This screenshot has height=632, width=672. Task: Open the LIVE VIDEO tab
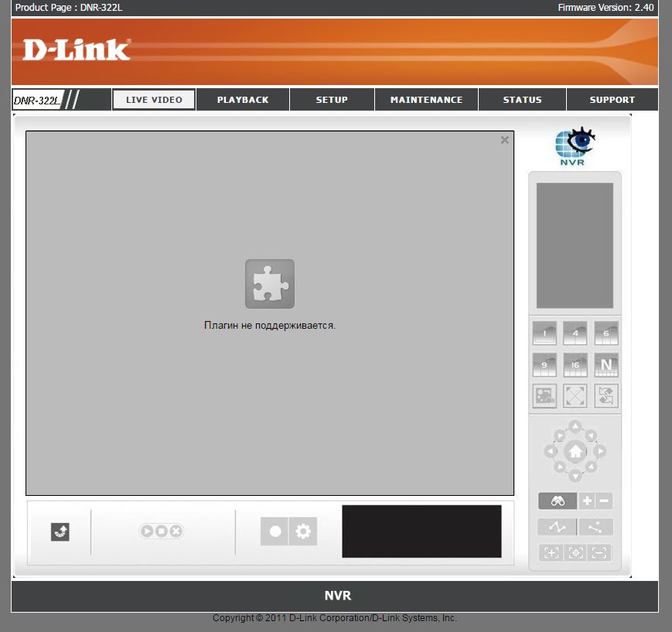(154, 100)
